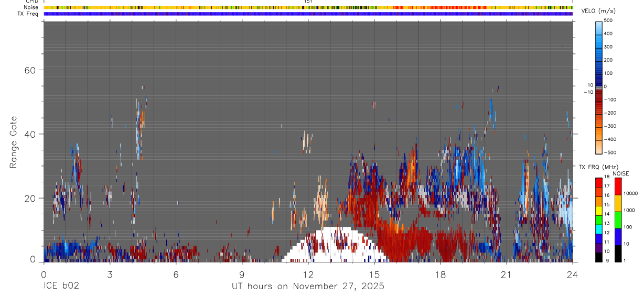Click the x-axis hour tick 15
The width and height of the screenshot is (644, 297).
click(374, 274)
